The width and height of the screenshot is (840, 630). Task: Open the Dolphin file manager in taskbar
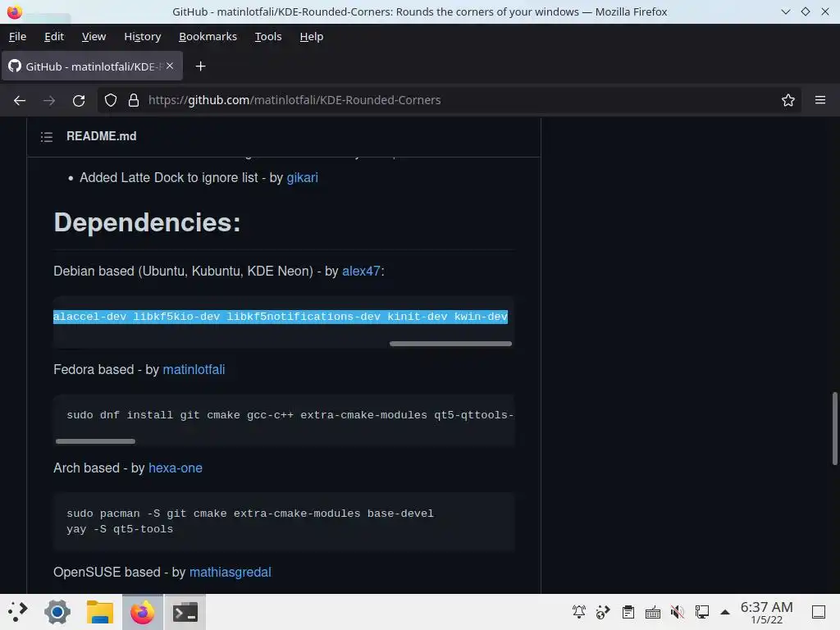tap(100, 612)
